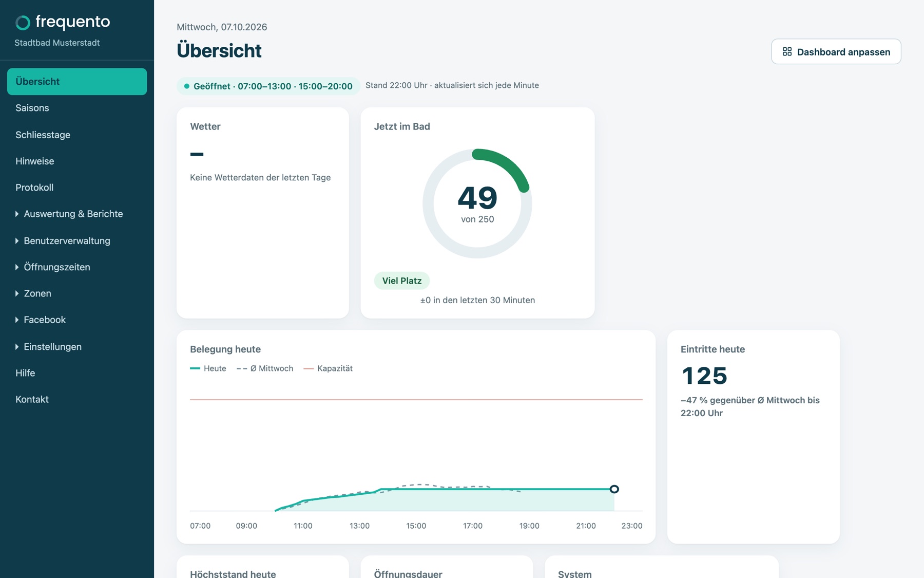Expand the Facebook arrow
The width and height of the screenshot is (924, 578).
[17, 320]
